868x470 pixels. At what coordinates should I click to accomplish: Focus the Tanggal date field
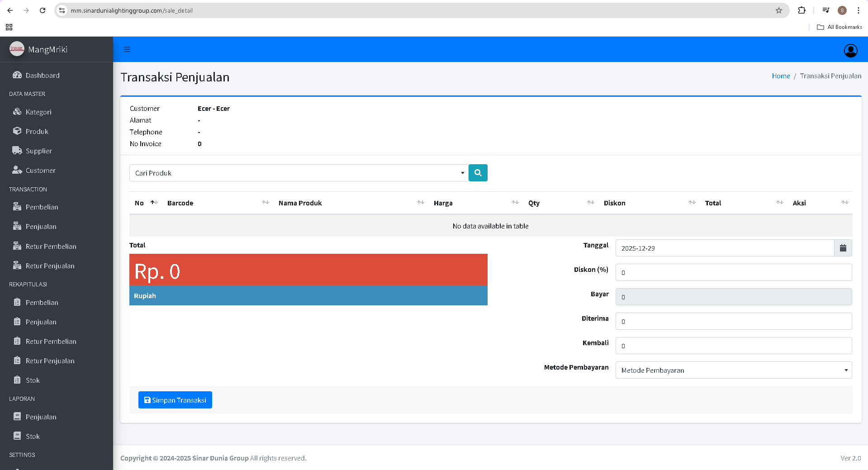pos(725,248)
